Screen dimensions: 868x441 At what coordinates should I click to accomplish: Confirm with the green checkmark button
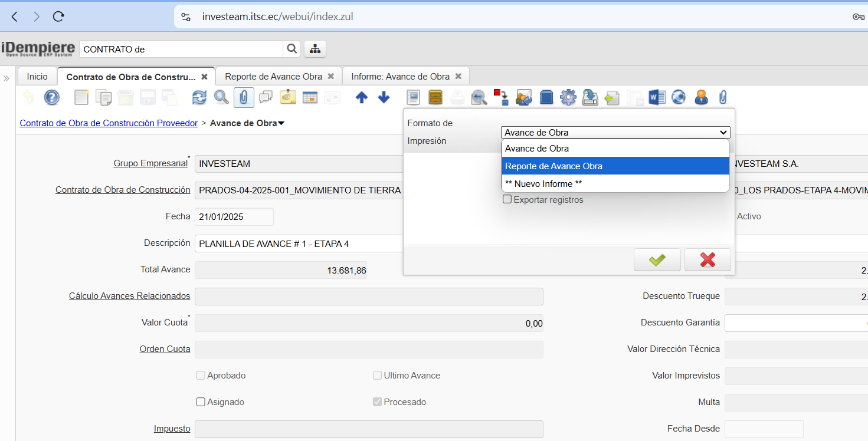click(x=657, y=259)
